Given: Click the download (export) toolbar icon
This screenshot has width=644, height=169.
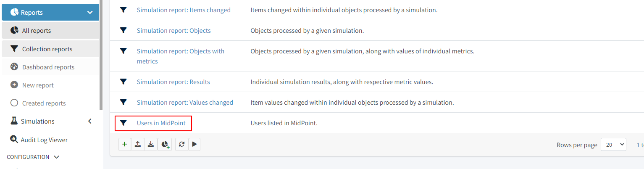Looking at the screenshot, I should coord(151,144).
